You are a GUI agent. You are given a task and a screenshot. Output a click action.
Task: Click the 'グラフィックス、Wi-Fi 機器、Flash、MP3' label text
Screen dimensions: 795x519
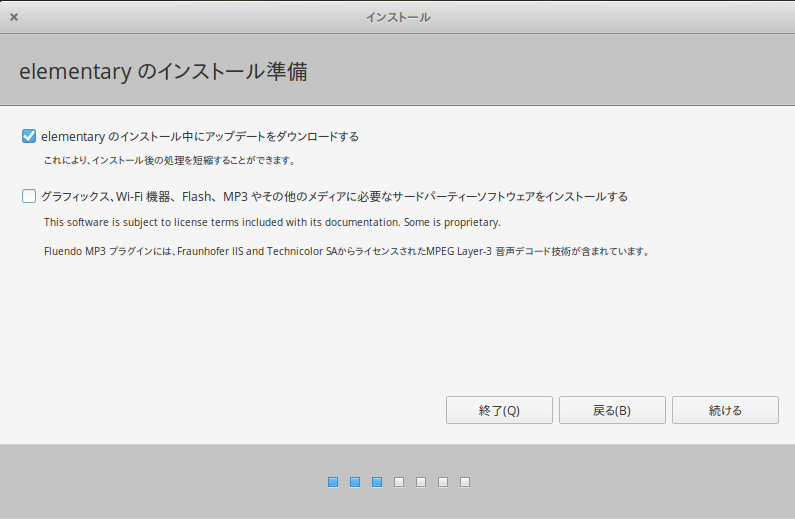coord(334,196)
